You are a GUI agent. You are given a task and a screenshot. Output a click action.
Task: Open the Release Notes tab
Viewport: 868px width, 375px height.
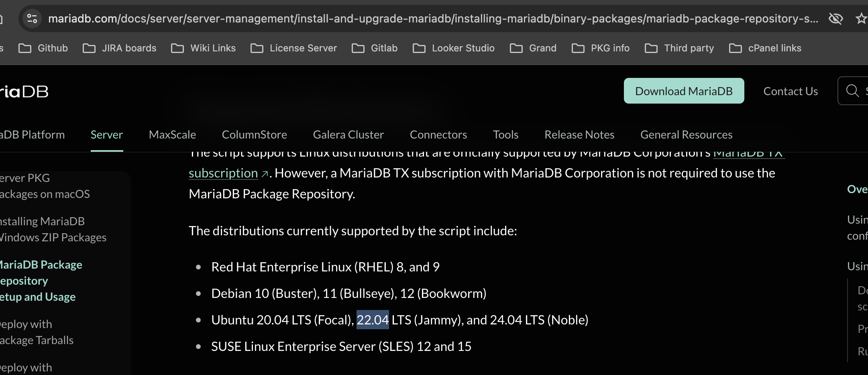coord(579,135)
